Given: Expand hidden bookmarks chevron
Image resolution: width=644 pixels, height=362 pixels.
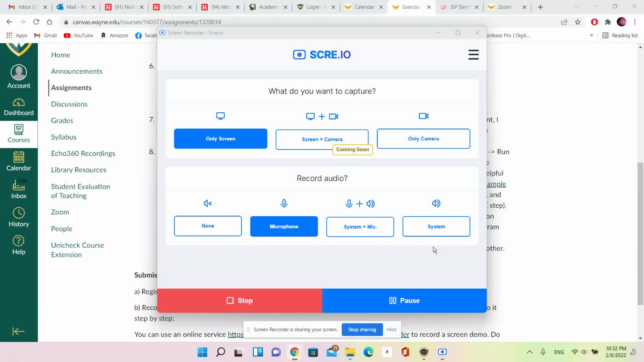Looking at the screenshot, I should [x=592, y=36].
